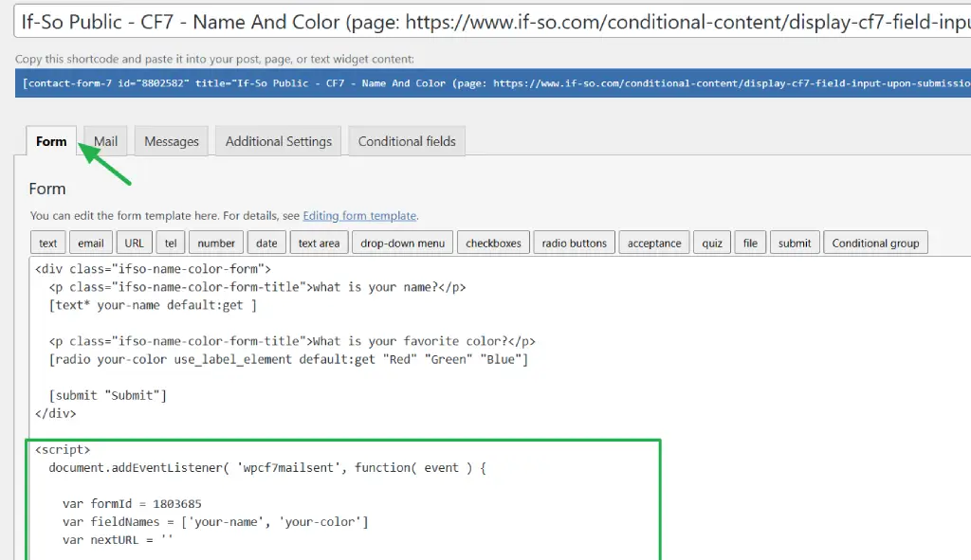Insert a number field tag
The image size is (971, 560).
tap(216, 243)
